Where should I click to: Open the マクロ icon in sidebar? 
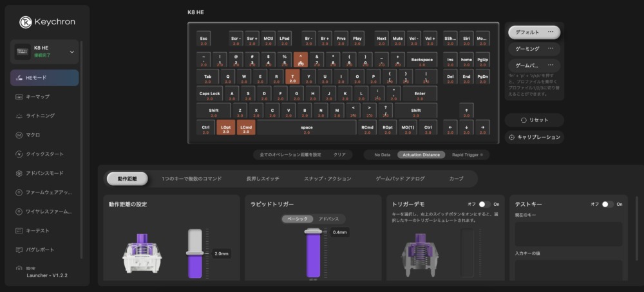(19, 135)
